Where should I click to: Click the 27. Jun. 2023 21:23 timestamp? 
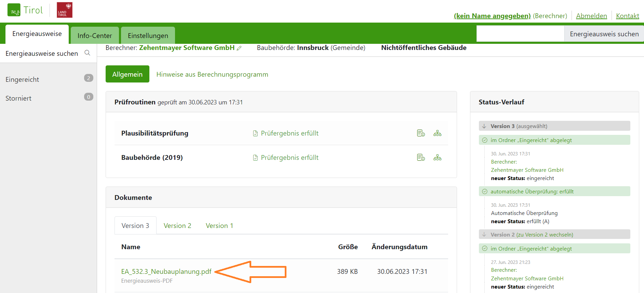click(510, 262)
